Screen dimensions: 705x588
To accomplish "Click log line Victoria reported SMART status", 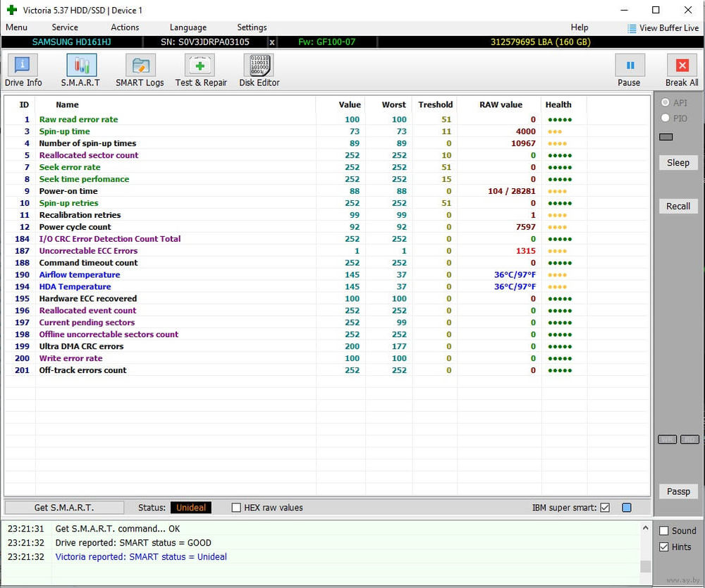I will pos(141,556).
